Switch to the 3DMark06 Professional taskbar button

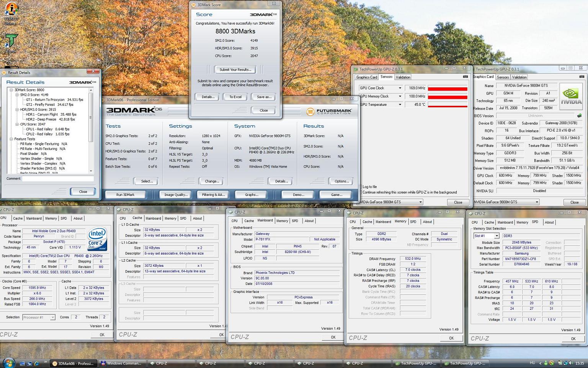point(73,363)
